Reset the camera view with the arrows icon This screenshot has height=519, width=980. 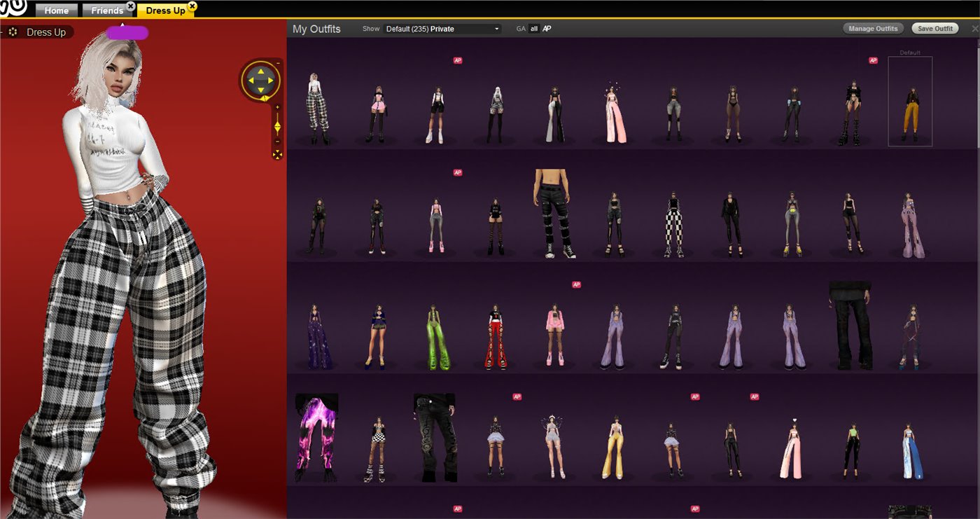coord(277,154)
